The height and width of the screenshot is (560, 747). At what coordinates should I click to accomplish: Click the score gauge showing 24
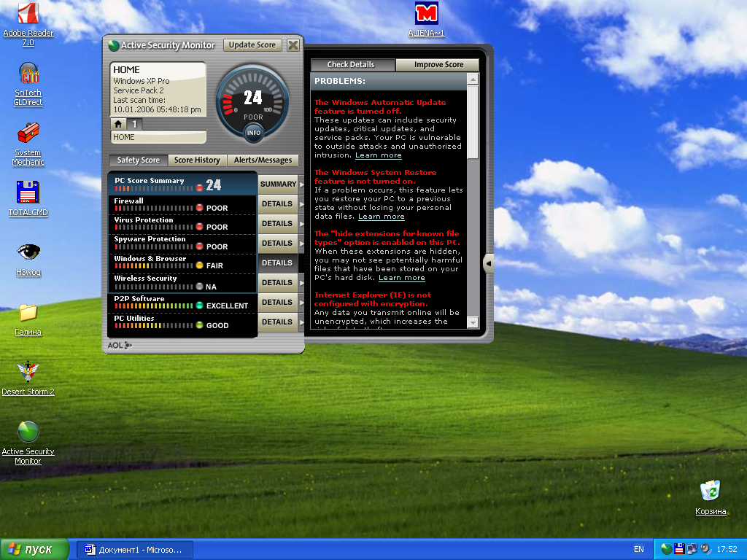click(x=253, y=101)
